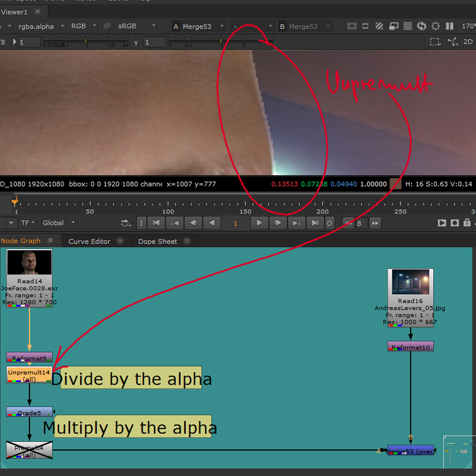Close the Curve Editor tab
The width and height of the screenshot is (476, 476).
[120, 241]
